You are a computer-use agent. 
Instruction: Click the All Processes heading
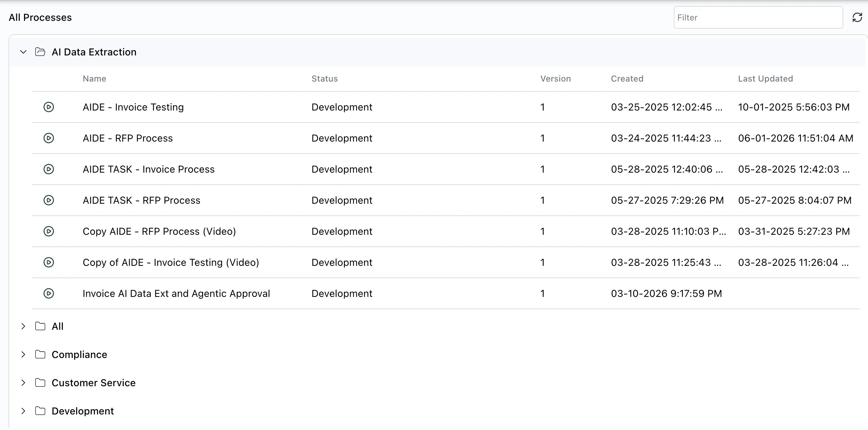40,17
